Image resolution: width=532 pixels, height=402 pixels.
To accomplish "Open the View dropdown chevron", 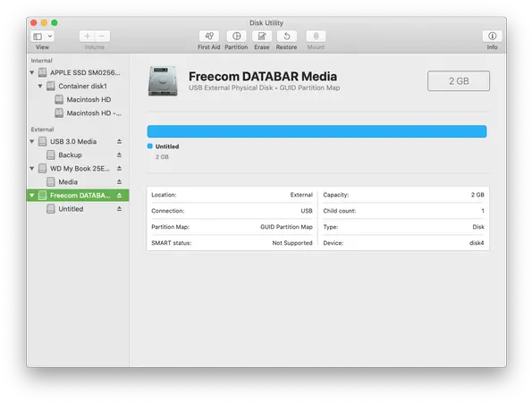I will 50,37.
